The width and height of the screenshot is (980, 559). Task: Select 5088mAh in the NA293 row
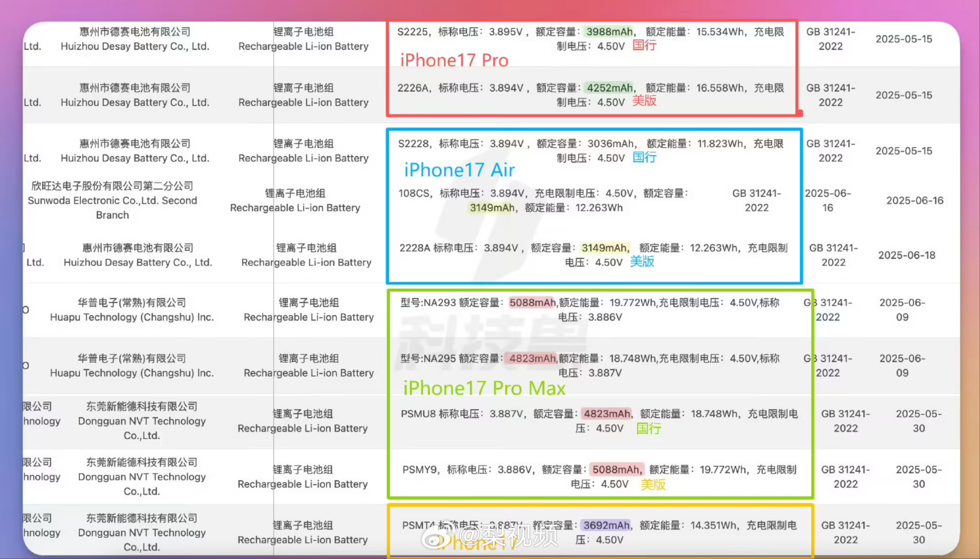click(x=532, y=303)
